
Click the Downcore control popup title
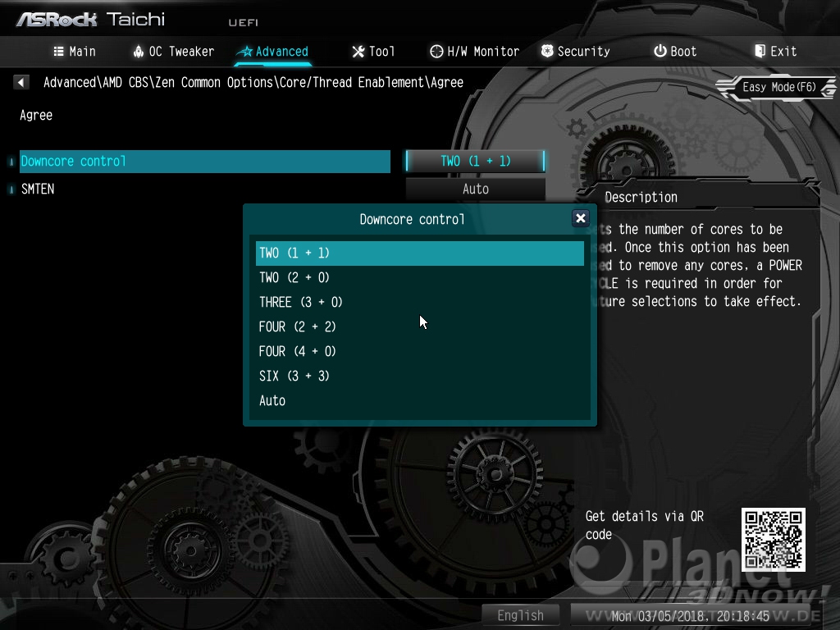412,220
